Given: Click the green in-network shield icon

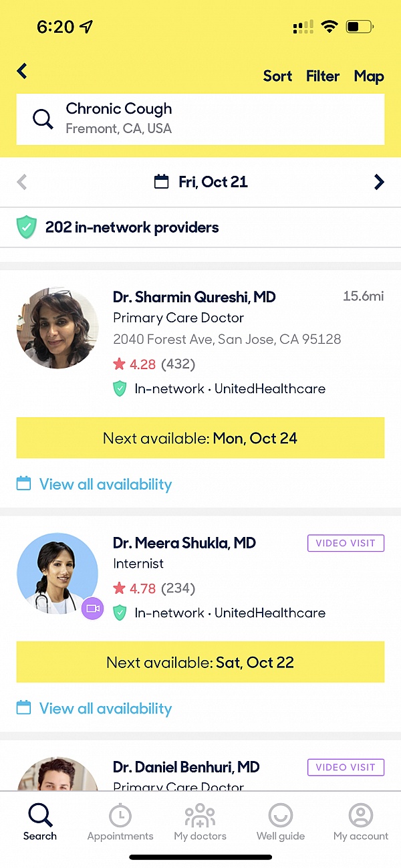Looking at the screenshot, I should [26, 227].
